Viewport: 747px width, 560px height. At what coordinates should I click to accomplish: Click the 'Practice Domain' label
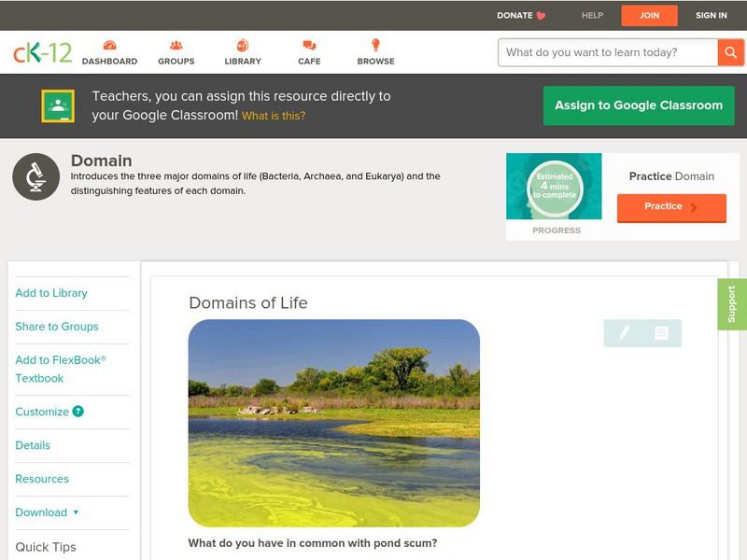(671, 176)
